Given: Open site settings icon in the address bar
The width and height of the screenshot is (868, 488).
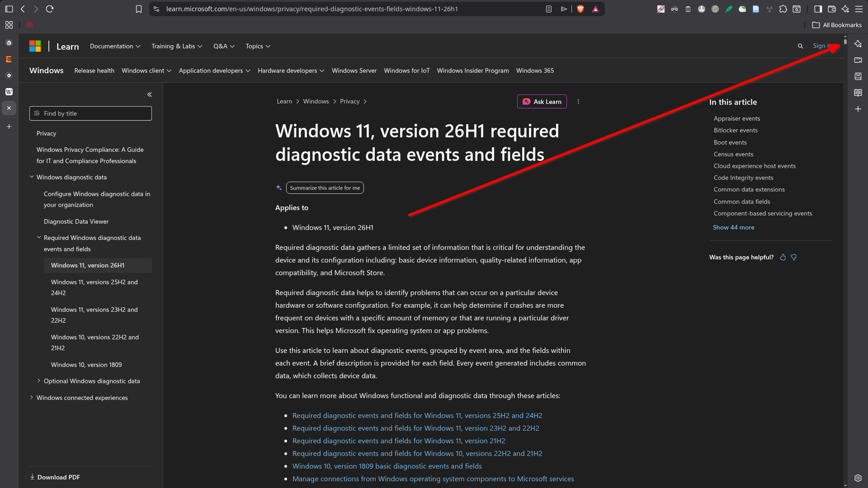Looking at the screenshot, I should 156,9.
